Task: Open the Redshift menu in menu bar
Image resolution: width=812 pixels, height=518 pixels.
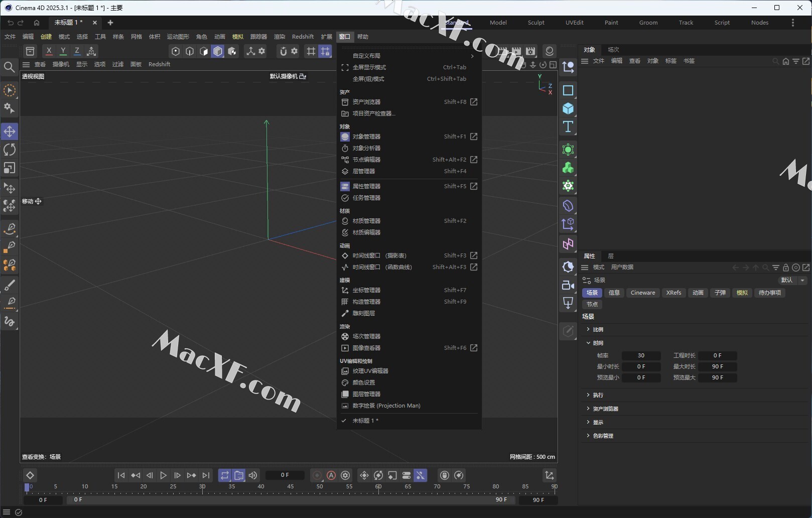Action: coord(303,37)
